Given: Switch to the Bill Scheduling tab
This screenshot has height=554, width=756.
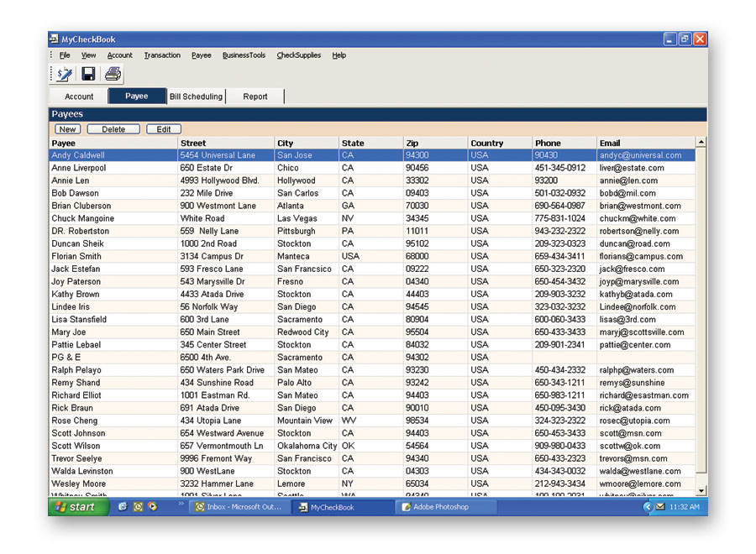Looking at the screenshot, I should 197,97.
